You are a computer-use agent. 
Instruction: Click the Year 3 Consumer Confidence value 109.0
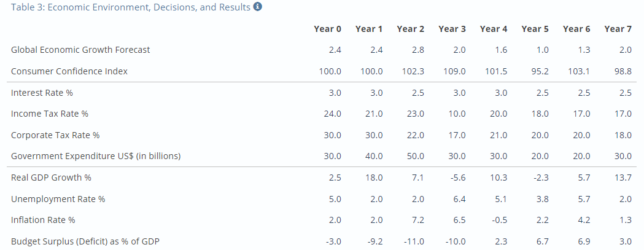click(455, 71)
